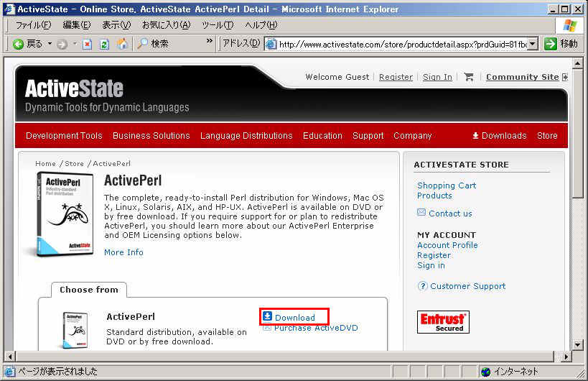The width and height of the screenshot is (588, 381).
Task: Click the Windows flag logo
Action: pyautogui.click(x=569, y=25)
